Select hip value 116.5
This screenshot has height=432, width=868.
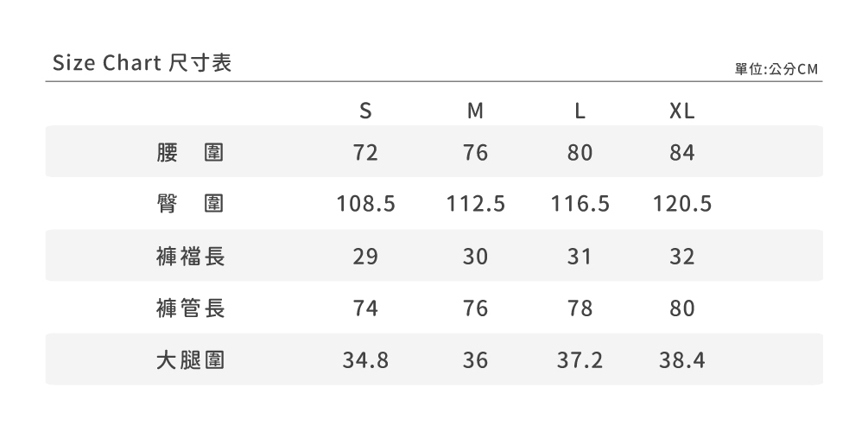[x=580, y=204]
